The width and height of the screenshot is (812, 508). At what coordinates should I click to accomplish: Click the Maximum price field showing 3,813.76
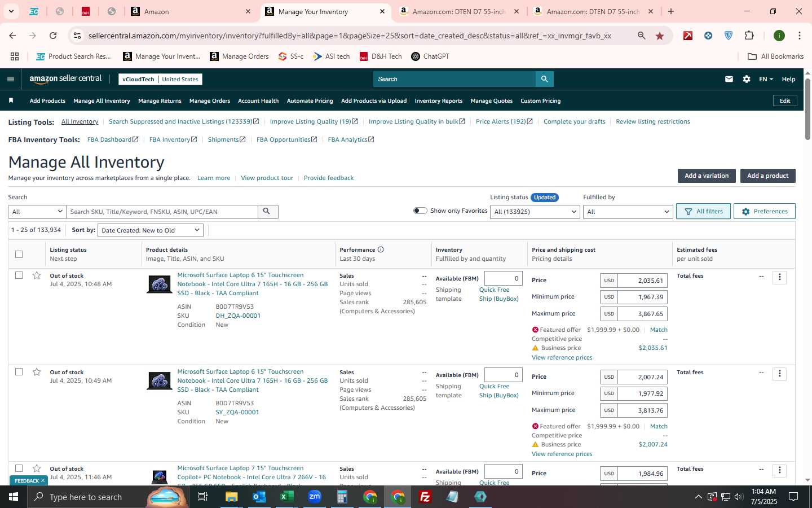(642, 410)
